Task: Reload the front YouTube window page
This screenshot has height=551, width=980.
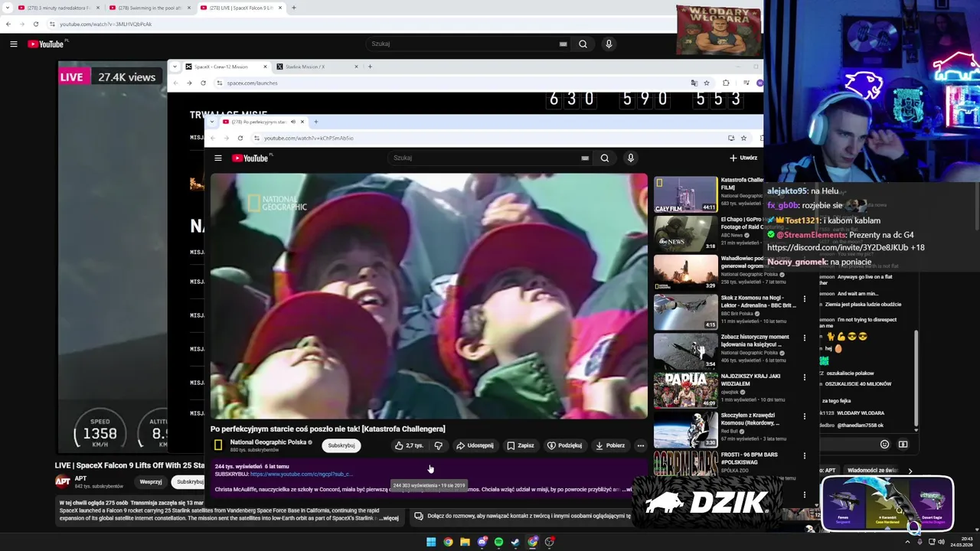Action: (x=240, y=139)
